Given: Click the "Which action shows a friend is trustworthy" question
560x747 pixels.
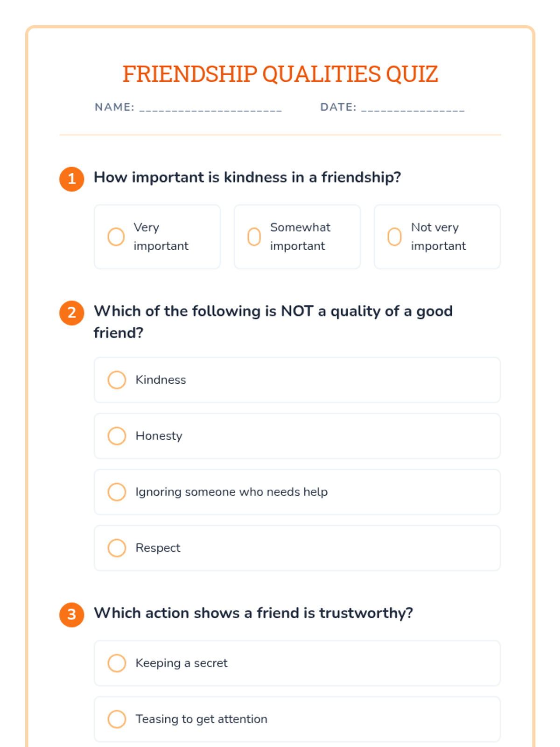Looking at the screenshot, I should pyautogui.click(x=253, y=613).
